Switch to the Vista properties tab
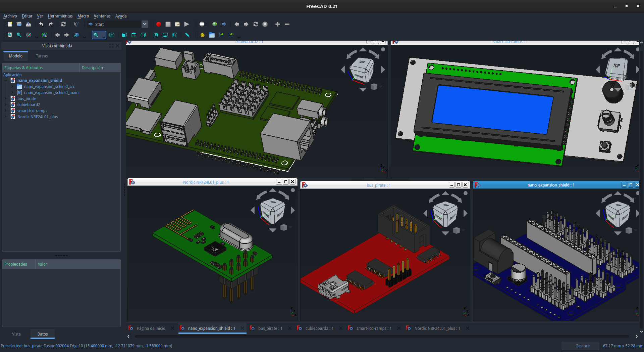Image resolution: width=644 pixels, height=352 pixels. click(16, 334)
